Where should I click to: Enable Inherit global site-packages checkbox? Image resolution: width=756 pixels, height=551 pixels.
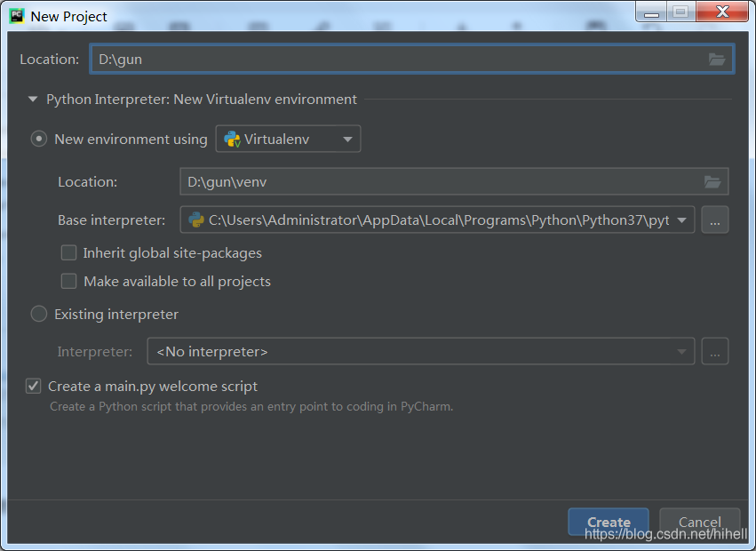69,252
